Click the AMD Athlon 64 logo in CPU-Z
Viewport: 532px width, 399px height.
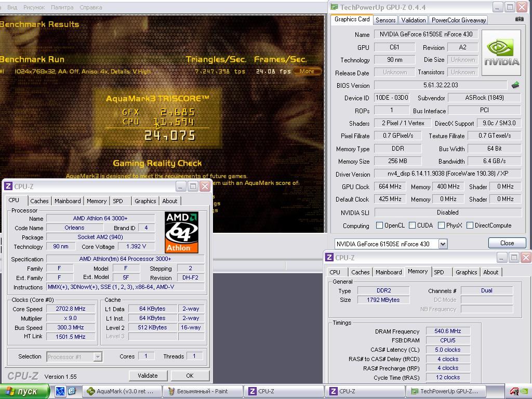(x=182, y=232)
